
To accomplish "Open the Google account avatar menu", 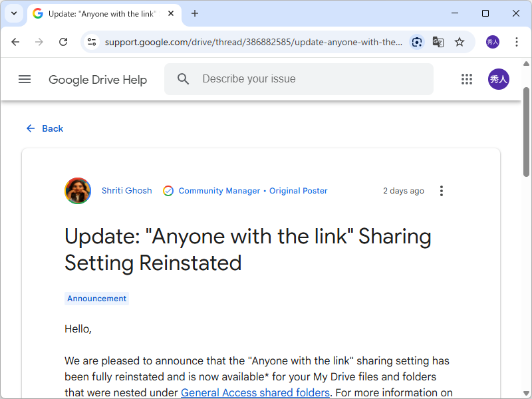I will click(499, 79).
